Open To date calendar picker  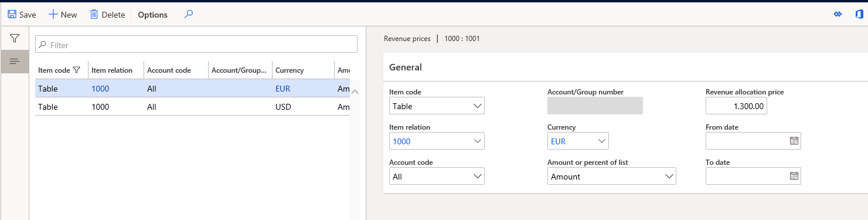(x=794, y=176)
